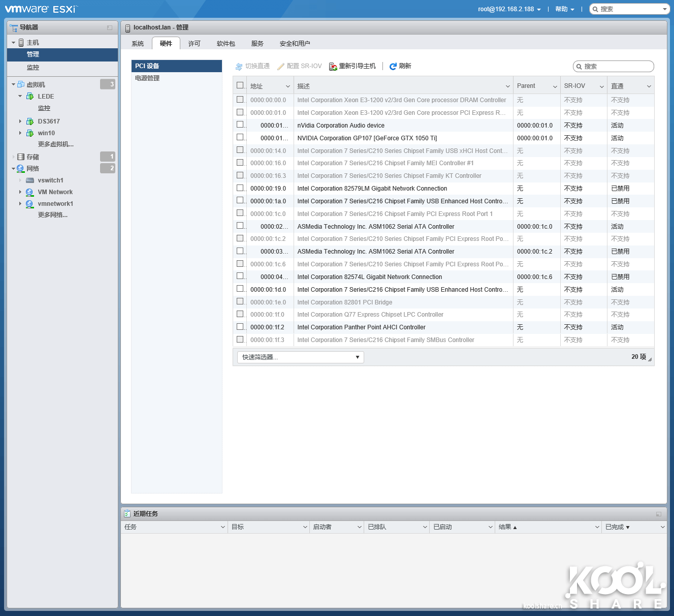Check the GeForce GTX 1050 Ti row checkbox
Image resolution: width=674 pixels, height=616 pixels.
click(240, 137)
